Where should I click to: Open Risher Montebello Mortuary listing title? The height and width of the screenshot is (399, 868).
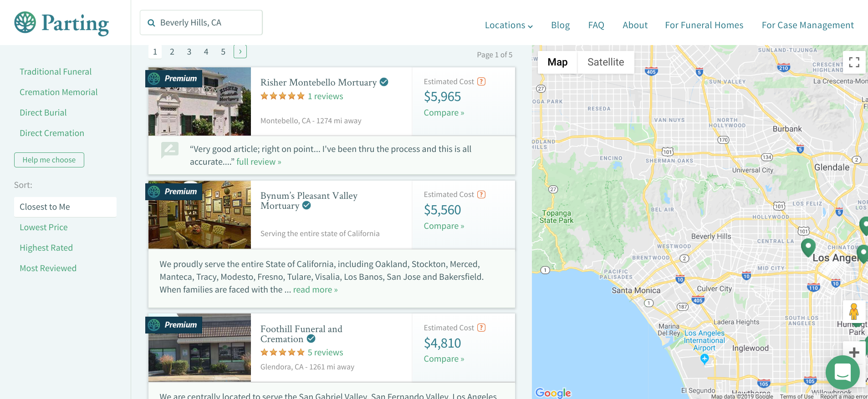pyautogui.click(x=318, y=82)
